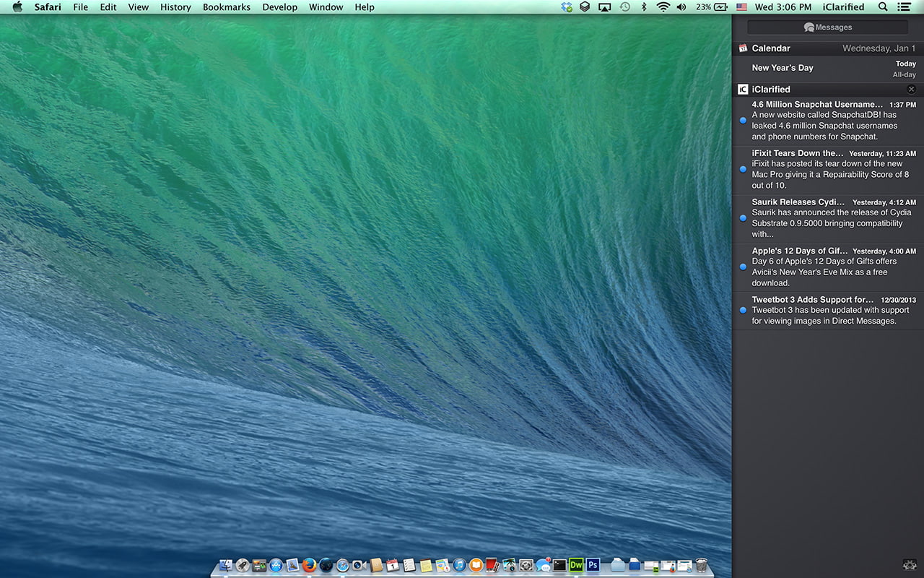924x578 pixels.
Task: Open the Develop menu
Action: (x=279, y=7)
